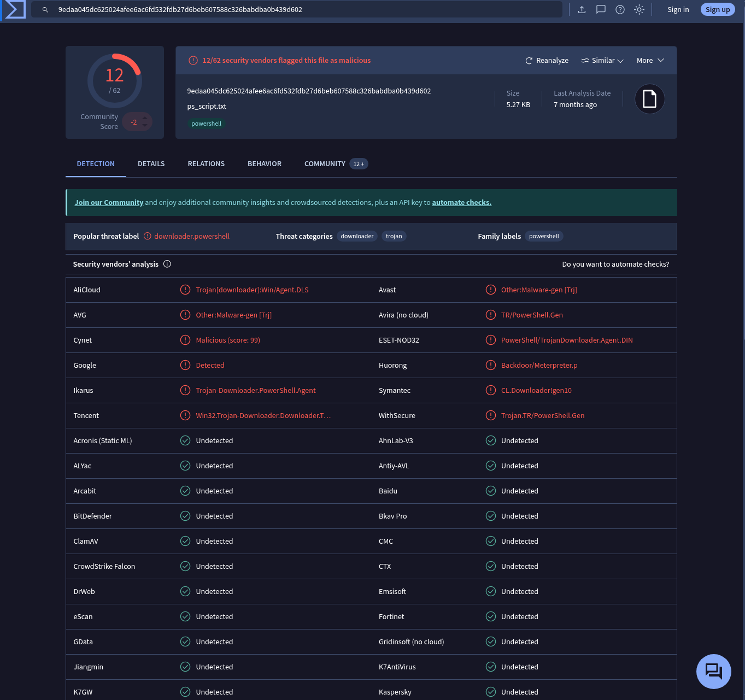This screenshot has height=700, width=745.
Task: Click the malicious warning icon in the banner
Action: pyautogui.click(x=193, y=61)
